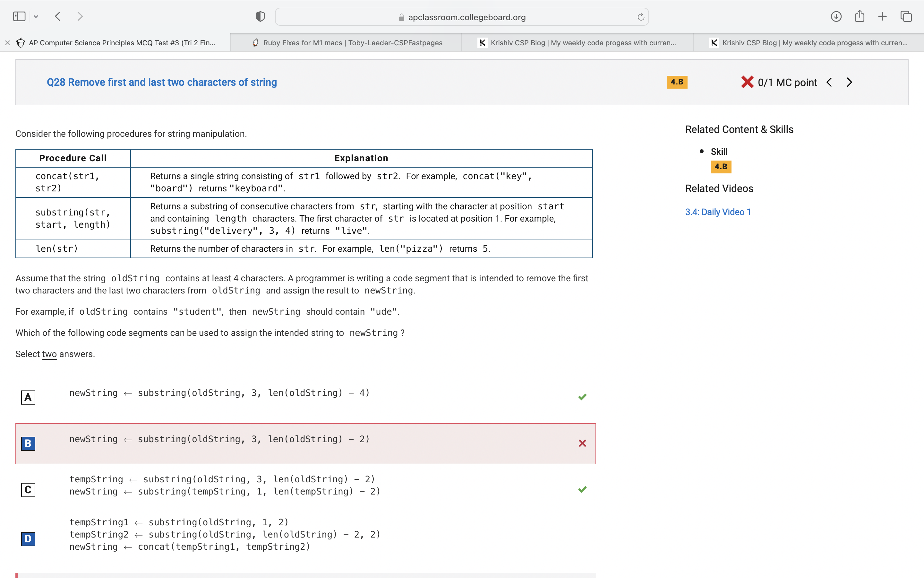
Task: Toggle the Safari sidebar icon
Action: click(19, 16)
